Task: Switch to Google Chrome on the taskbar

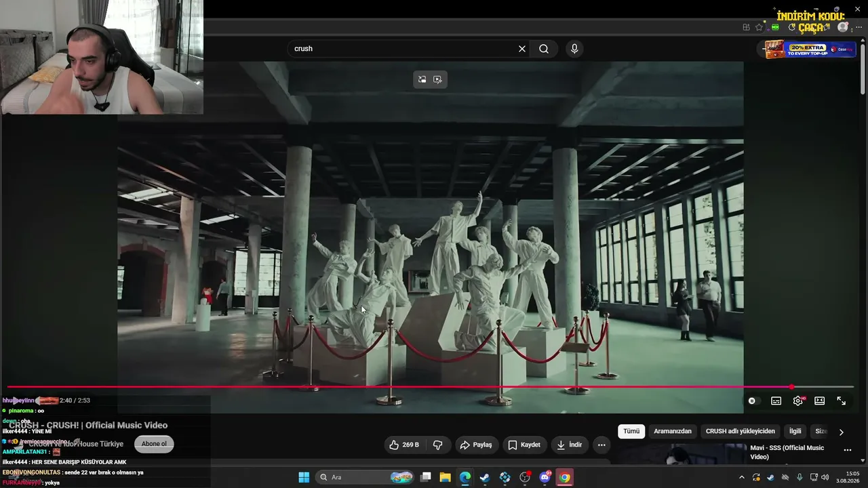Action: (x=564, y=477)
